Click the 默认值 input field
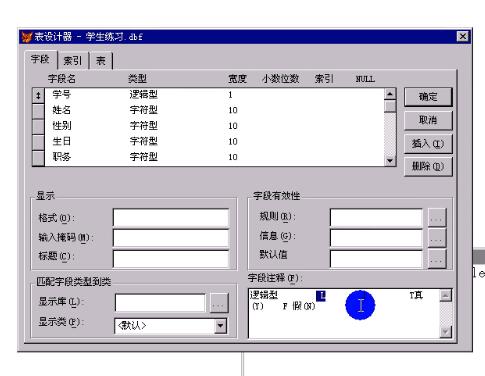The image size is (485, 376). (x=376, y=258)
